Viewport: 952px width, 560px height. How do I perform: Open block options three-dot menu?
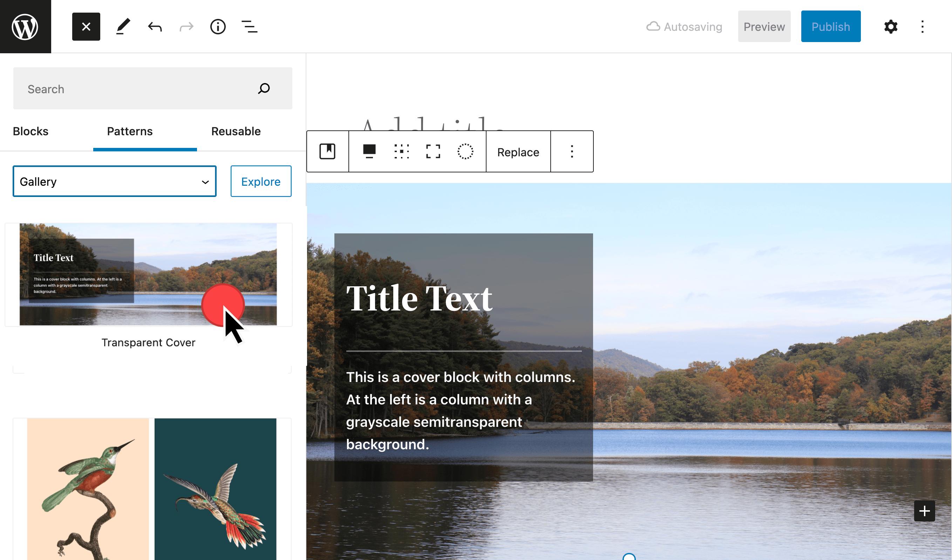[572, 151]
